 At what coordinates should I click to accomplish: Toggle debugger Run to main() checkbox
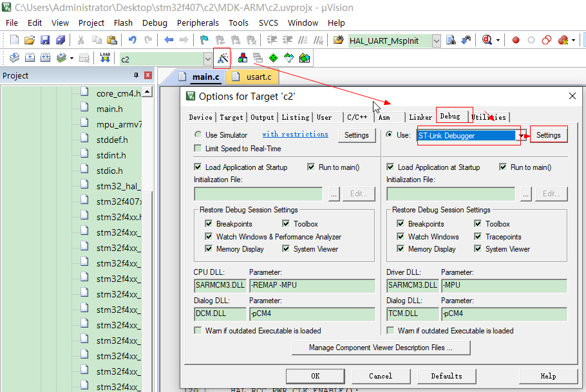[x=503, y=167]
